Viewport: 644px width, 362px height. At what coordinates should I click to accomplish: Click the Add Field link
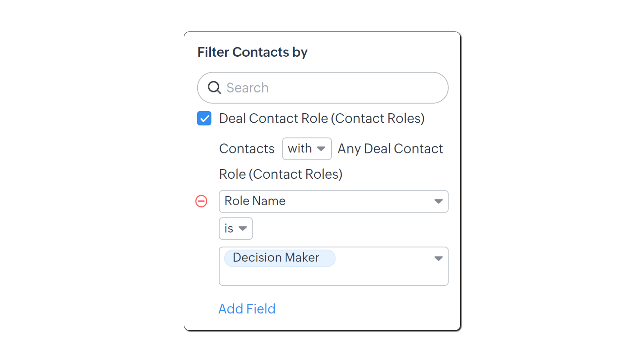(x=247, y=309)
